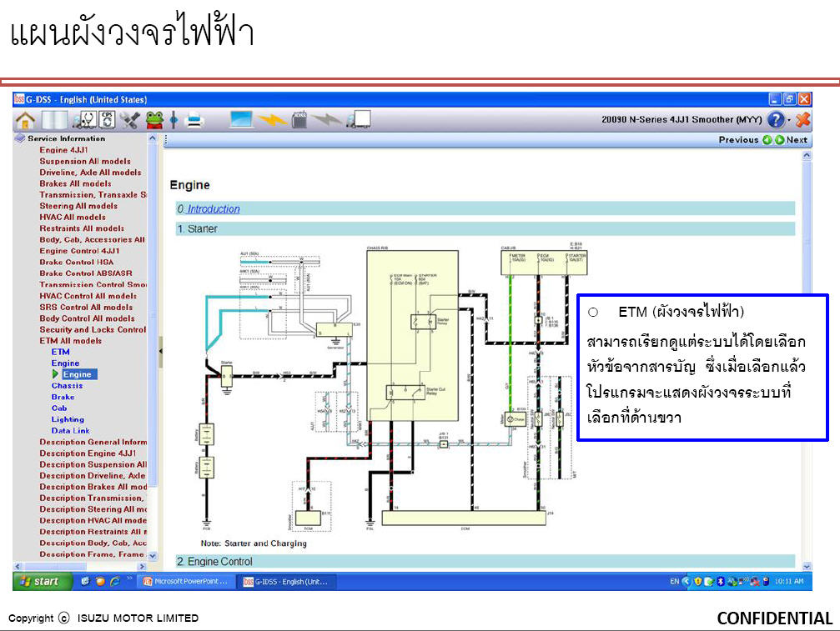Click the yellow shield security tray icon
Screen dimensions: 840x631
click(697, 581)
